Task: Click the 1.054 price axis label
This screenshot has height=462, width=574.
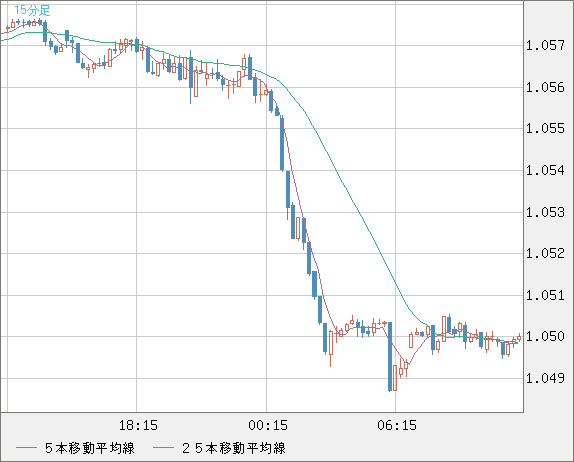Action: [545, 170]
